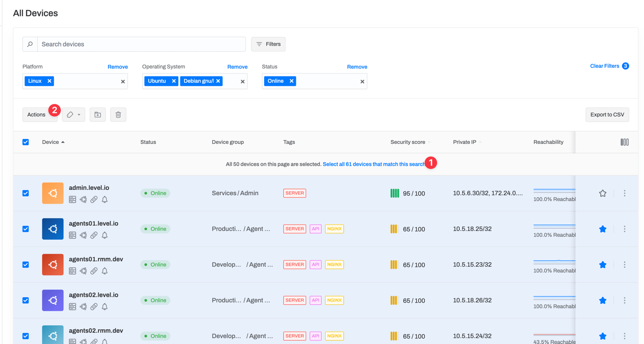Open more options for agents01.level.io
644x344 pixels.
coord(624,229)
